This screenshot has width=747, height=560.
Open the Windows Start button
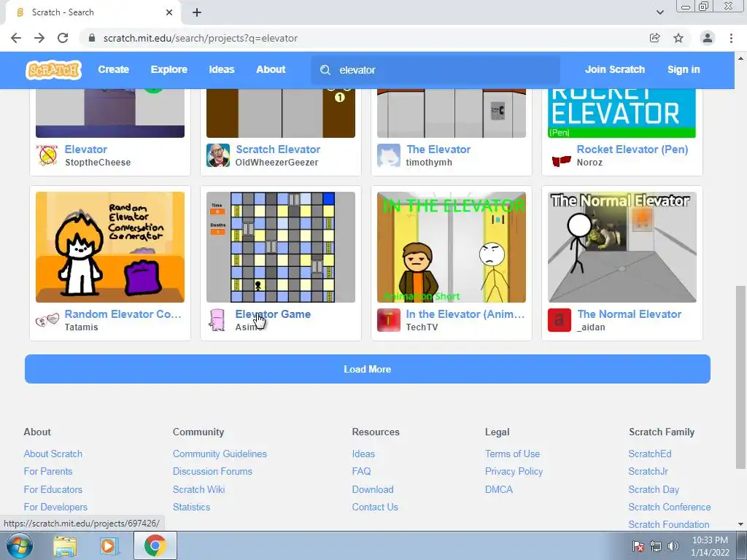[x=20, y=545]
